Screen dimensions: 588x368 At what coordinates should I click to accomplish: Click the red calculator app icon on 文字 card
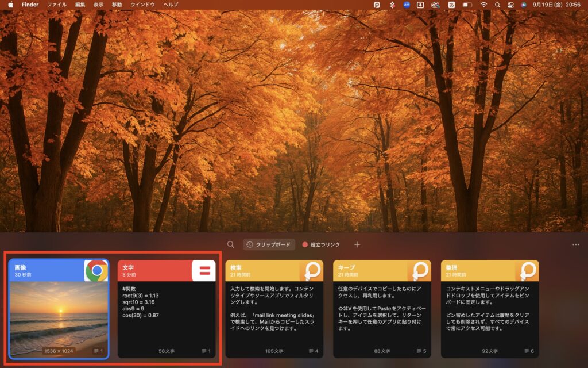click(204, 270)
